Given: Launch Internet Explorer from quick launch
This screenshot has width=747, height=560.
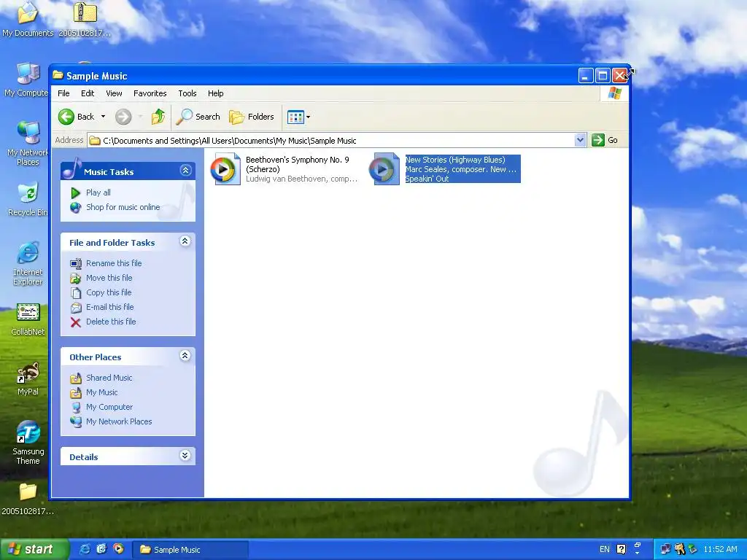Looking at the screenshot, I should pos(85,550).
